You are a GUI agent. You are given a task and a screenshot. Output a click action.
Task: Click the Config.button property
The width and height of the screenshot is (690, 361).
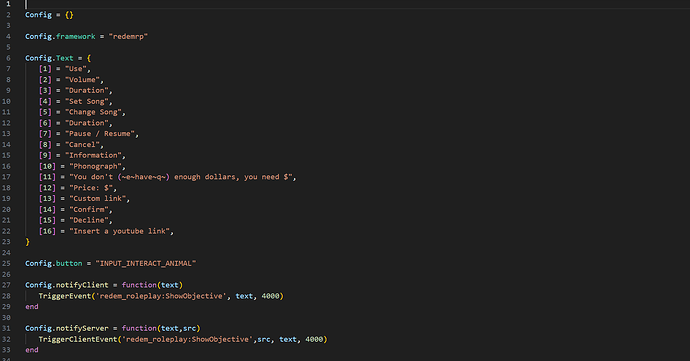click(x=54, y=263)
